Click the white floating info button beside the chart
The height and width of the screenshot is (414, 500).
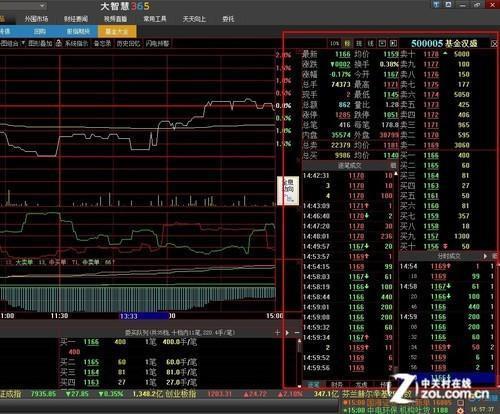[x=288, y=191]
